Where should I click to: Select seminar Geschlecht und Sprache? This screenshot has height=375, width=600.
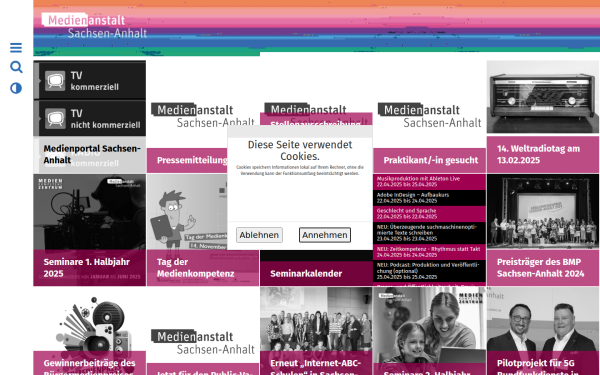point(430,214)
